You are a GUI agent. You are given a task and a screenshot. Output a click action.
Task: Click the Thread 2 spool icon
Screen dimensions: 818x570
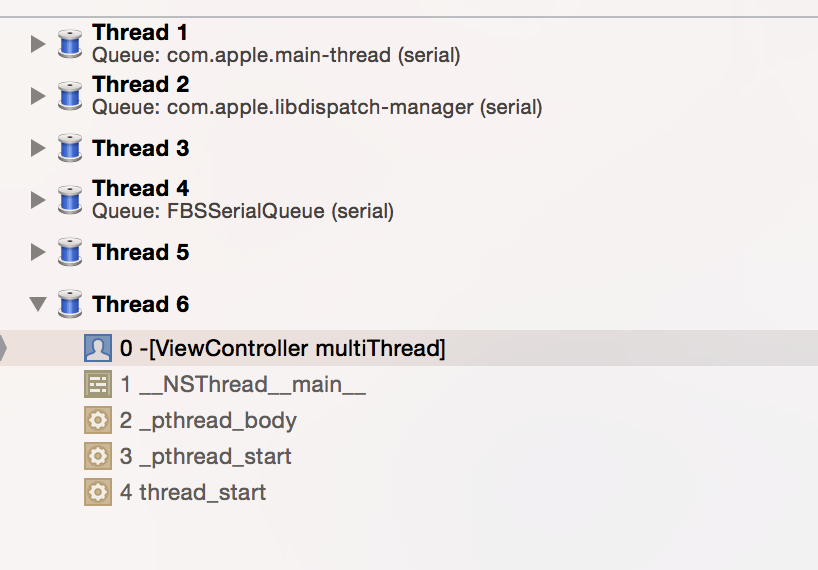click(69, 96)
